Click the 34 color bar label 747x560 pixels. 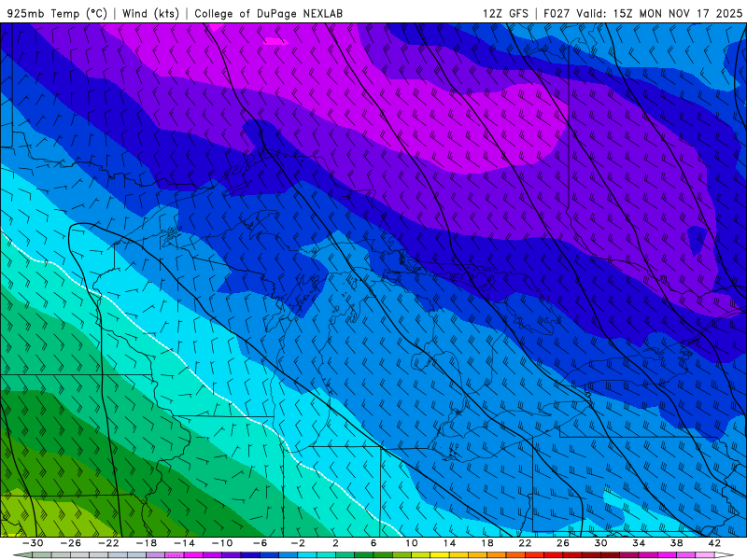(639, 543)
